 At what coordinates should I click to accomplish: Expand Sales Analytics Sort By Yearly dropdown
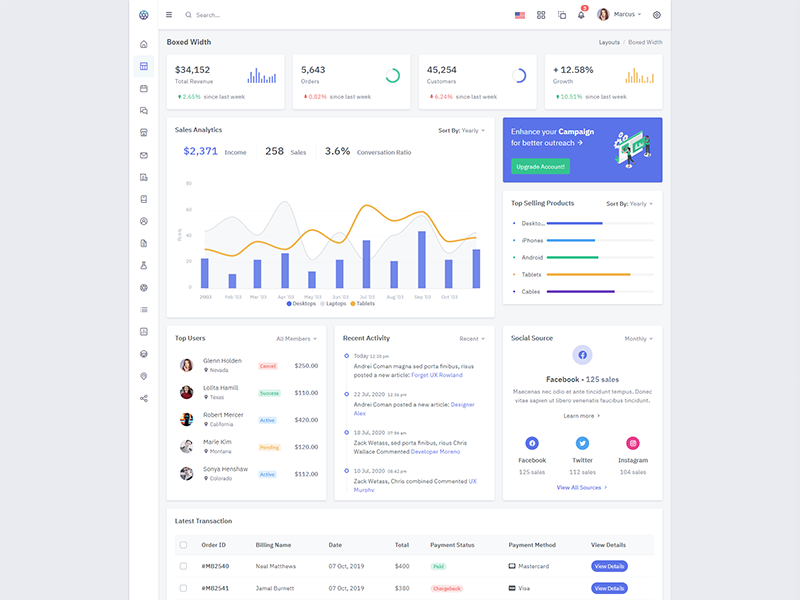pyautogui.click(x=461, y=130)
